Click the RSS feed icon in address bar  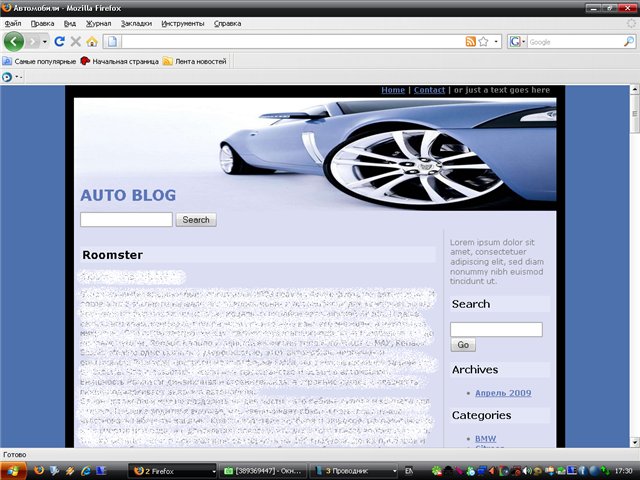[470, 41]
